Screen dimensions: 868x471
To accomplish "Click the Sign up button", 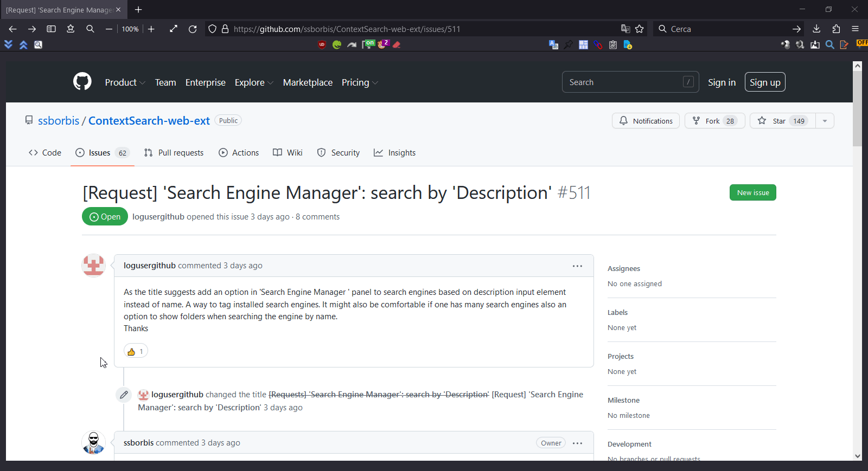I will [765, 82].
